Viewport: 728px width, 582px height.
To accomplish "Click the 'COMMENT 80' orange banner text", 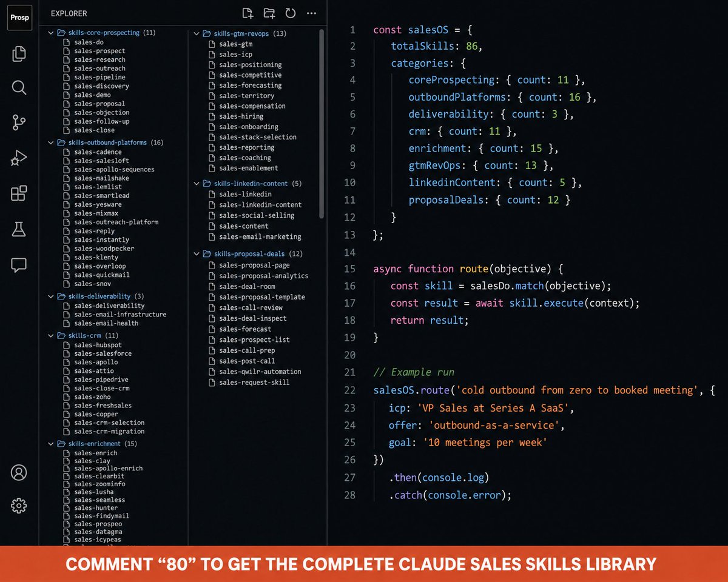I will click(361, 564).
